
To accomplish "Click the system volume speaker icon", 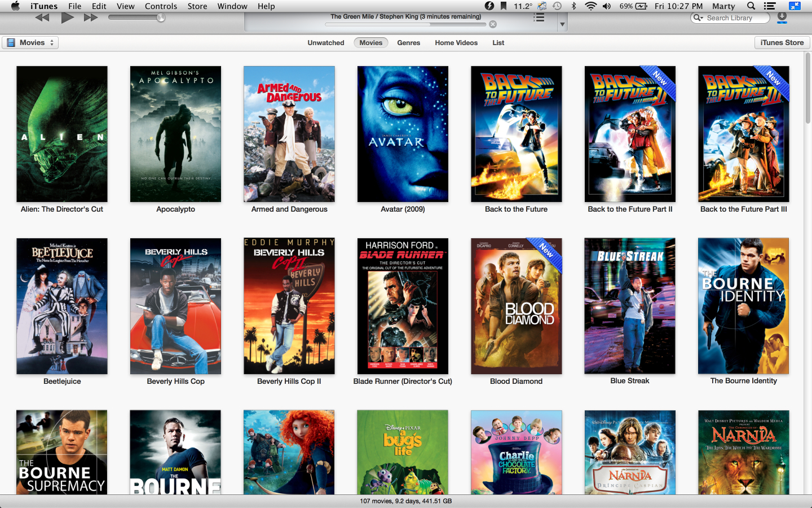I will tap(607, 6).
